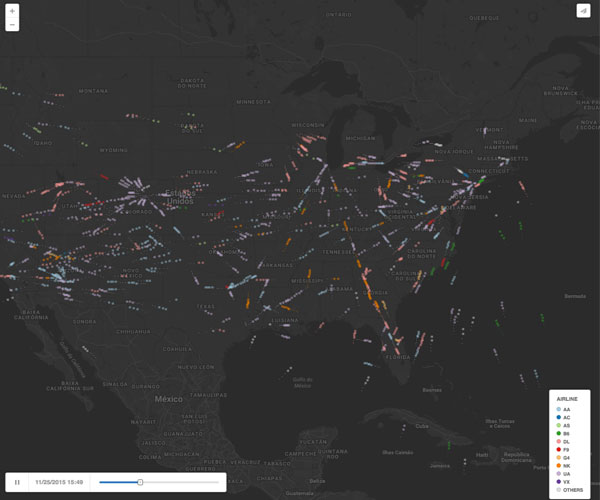Image resolution: width=600 pixels, height=500 pixels.
Task: Select the VX airline legend entry
Action: point(563,482)
